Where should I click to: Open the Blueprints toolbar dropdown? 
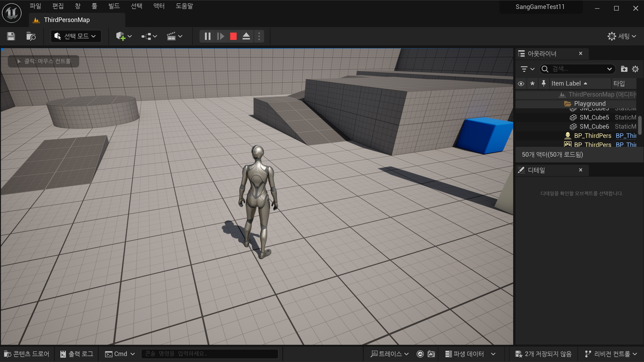(x=149, y=36)
